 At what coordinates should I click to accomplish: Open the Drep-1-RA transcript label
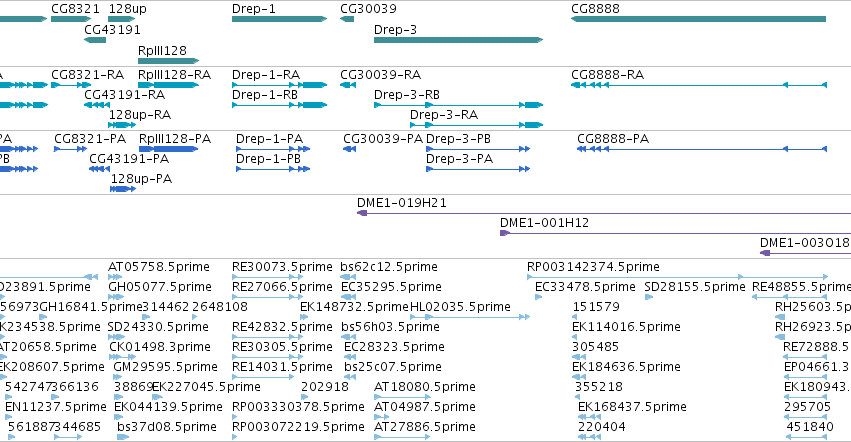[266, 74]
